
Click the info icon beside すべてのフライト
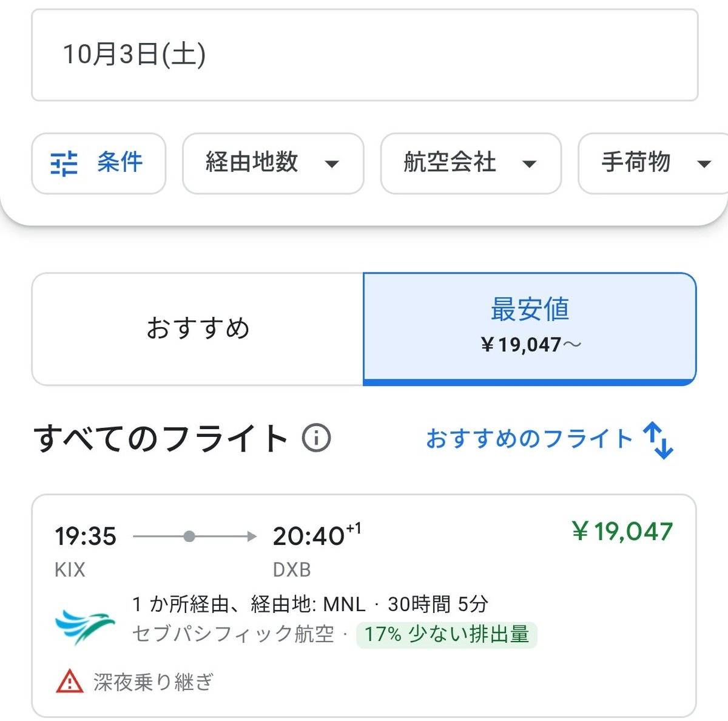point(316,438)
